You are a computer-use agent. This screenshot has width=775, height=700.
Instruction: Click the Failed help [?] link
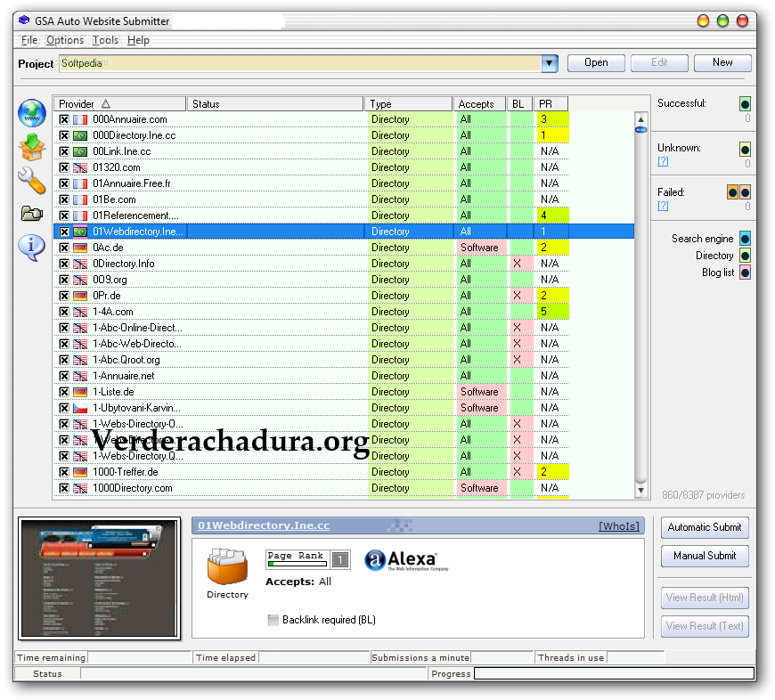pyautogui.click(x=663, y=206)
